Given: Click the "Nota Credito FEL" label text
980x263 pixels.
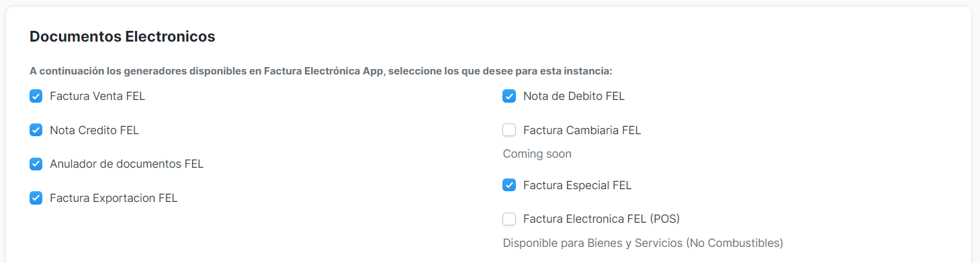Looking at the screenshot, I should pos(94,130).
